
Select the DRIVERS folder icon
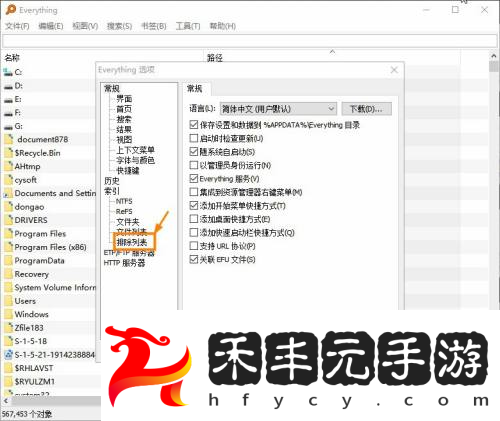9,220
